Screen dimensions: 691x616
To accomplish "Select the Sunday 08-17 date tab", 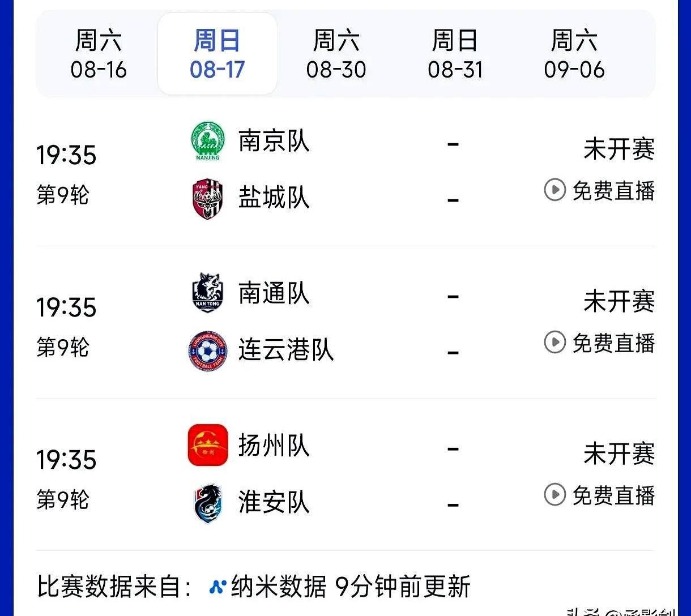I will point(217,55).
